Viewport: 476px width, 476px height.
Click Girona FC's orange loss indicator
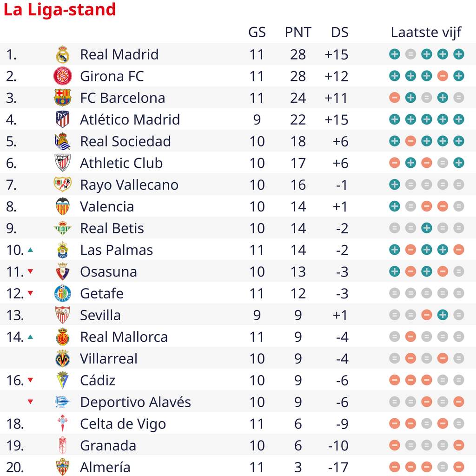pos(443,76)
